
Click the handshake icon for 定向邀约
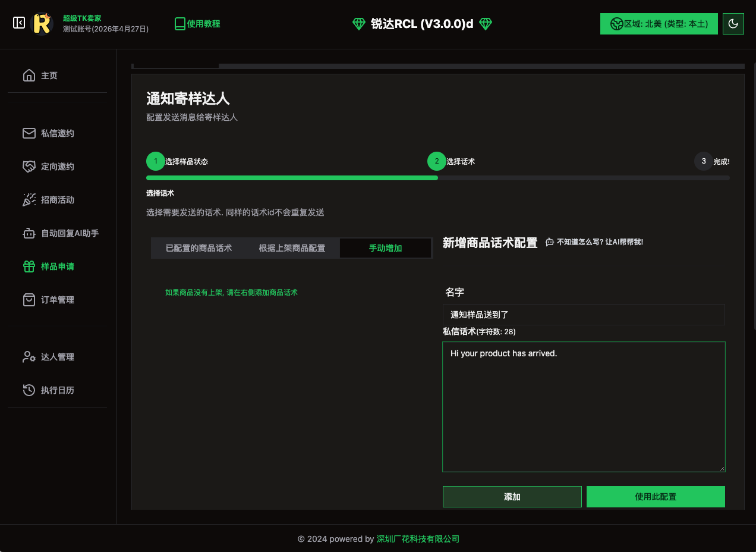tap(29, 167)
